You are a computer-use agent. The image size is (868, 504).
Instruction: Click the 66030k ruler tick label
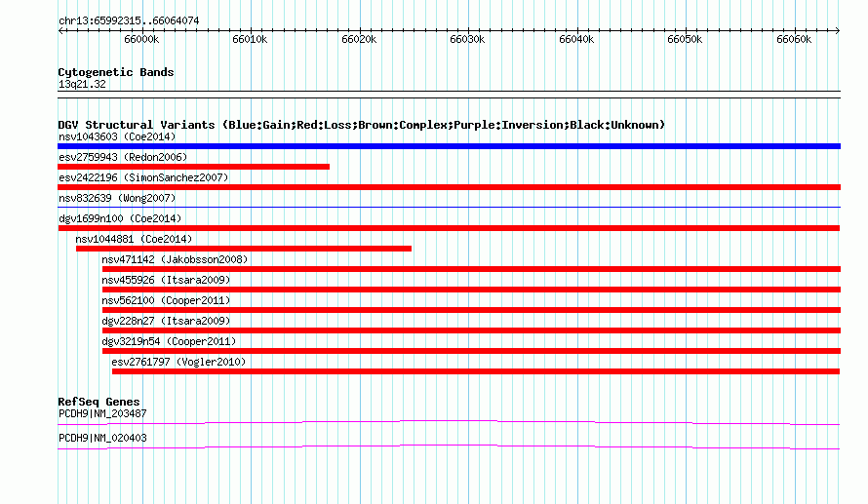467,39
